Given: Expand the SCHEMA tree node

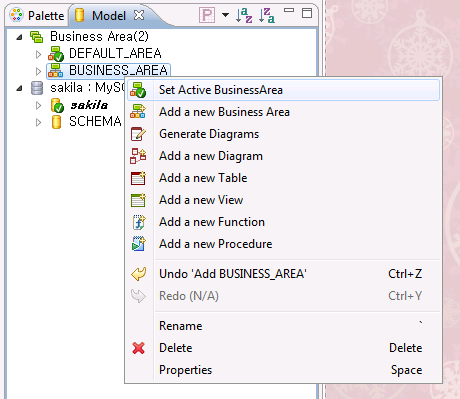Looking at the screenshot, I should click(x=38, y=122).
